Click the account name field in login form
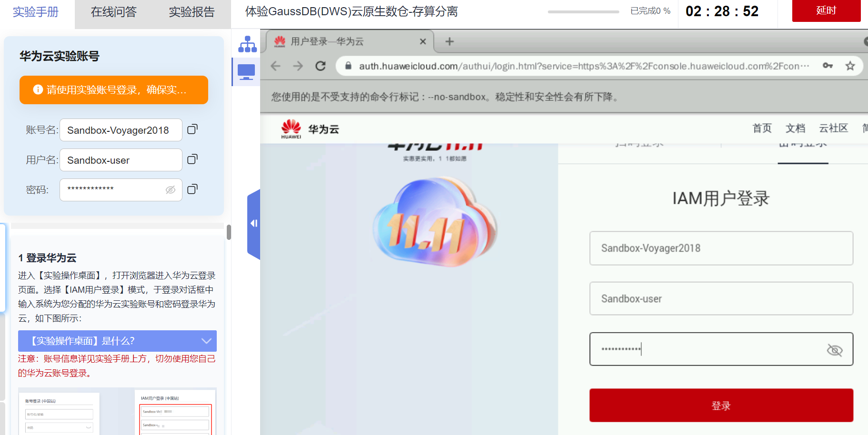This screenshot has width=868, height=435. (x=721, y=248)
